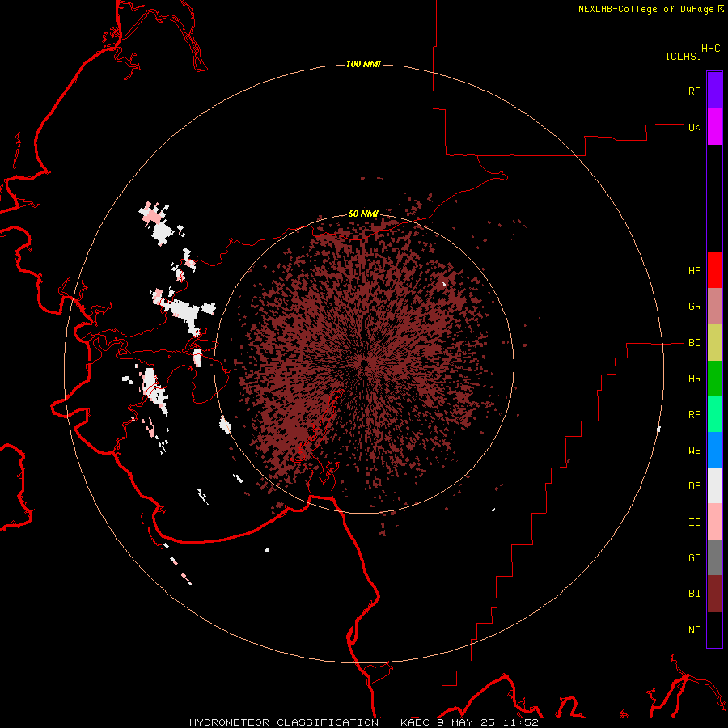The height and width of the screenshot is (728, 728).
Task: Click the ND black legend swatch
Action: coord(714,629)
